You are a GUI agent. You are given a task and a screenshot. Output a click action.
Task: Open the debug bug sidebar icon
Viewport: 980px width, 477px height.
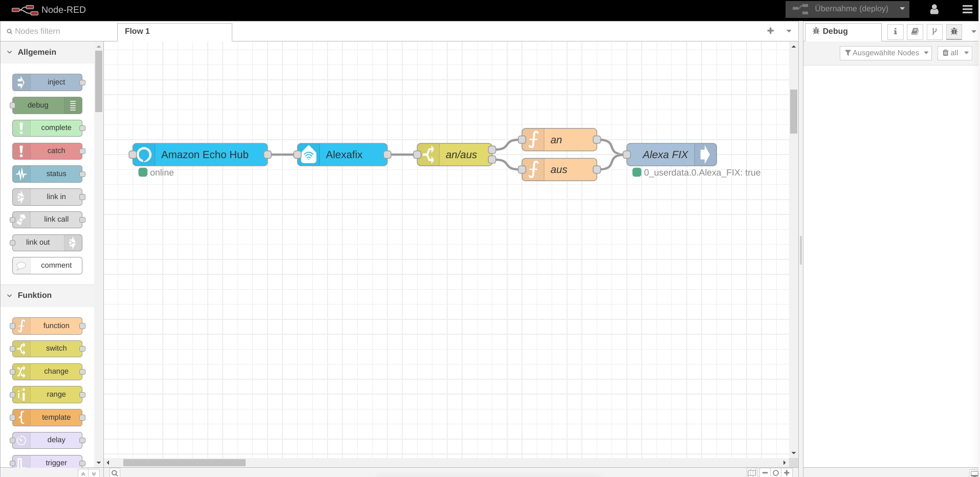954,32
